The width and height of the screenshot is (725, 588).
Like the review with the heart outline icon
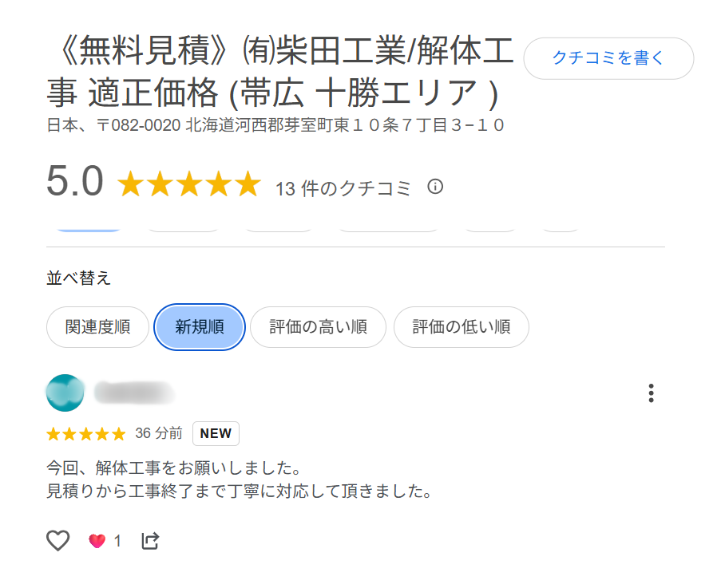point(58,541)
